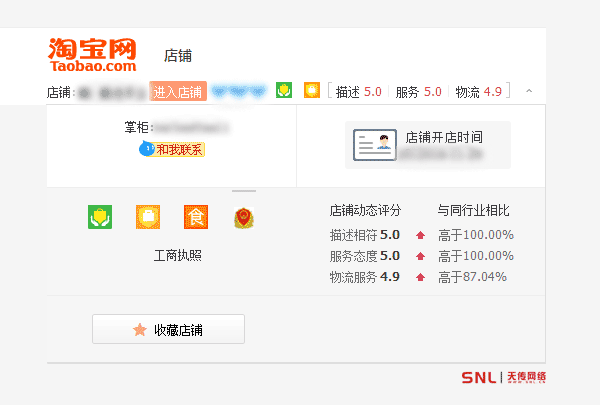Click 服务 5.0 score in header
Viewport: 600px width, 405px height.
pos(419,92)
